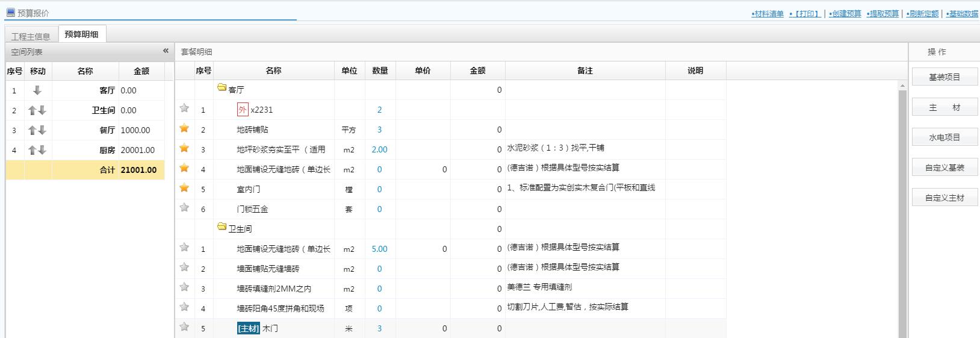Open the 材料清单 link
The width and height of the screenshot is (980, 338).
click(768, 14)
